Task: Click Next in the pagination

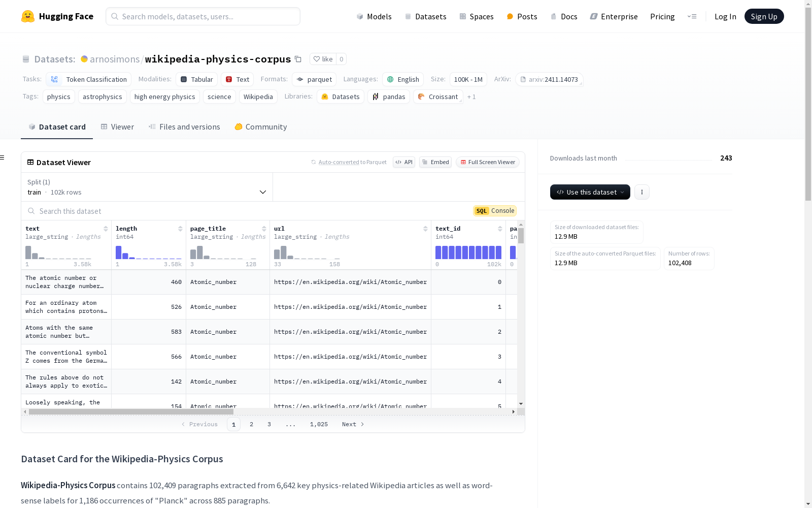Action: coord(353,424)
